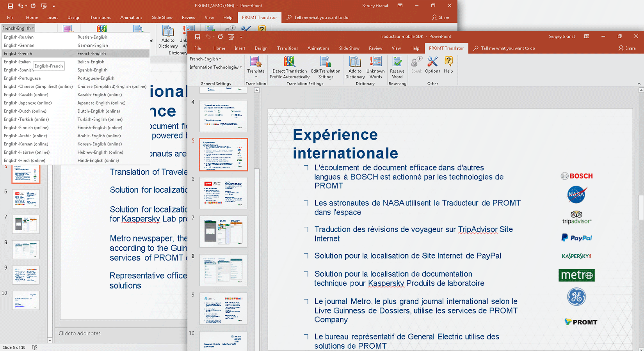Open the Review tab in back window
Screen dimensions: 644x351
189,18
